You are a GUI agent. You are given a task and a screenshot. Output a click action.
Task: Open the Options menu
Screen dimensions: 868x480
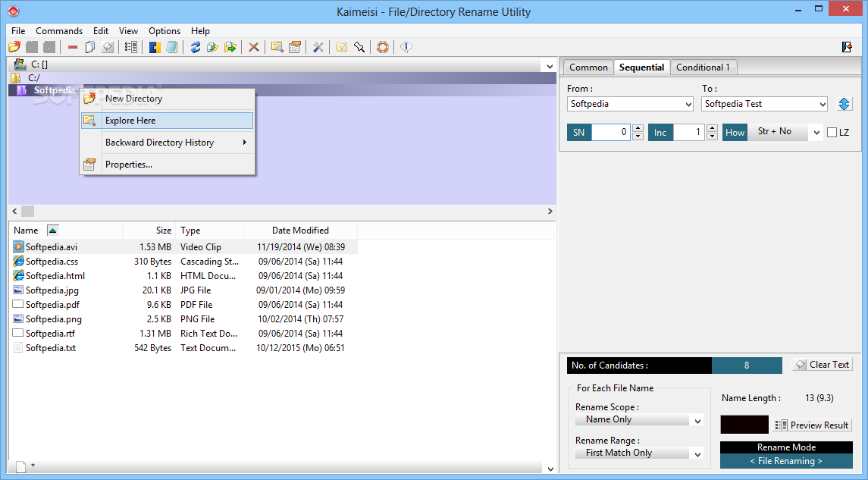click(x=165, y=31)
